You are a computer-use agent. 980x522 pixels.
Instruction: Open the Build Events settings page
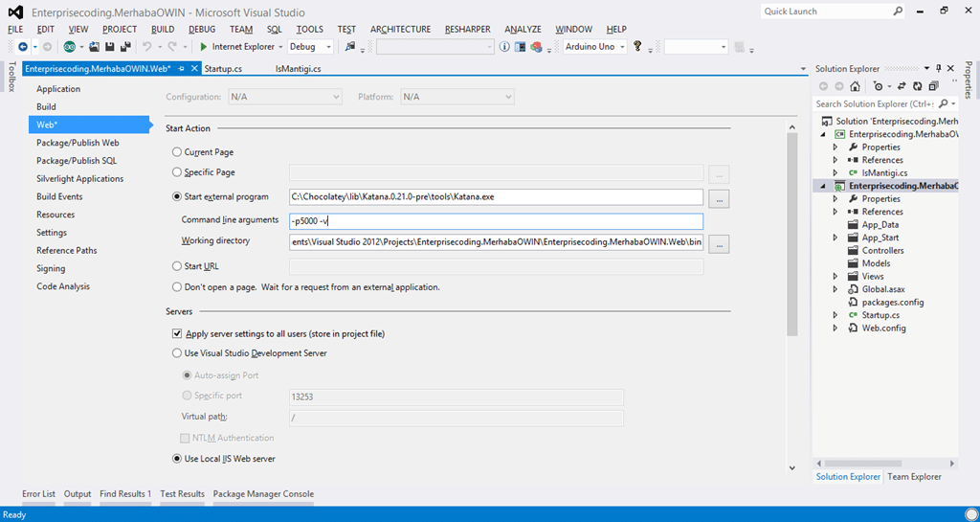[x=59, y=196]
